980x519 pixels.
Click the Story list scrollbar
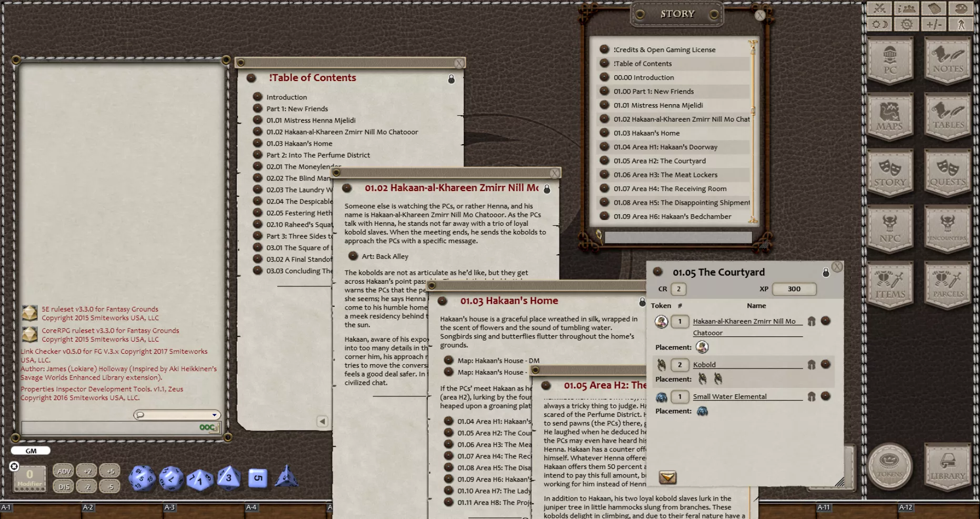click(x=753, y=132)
